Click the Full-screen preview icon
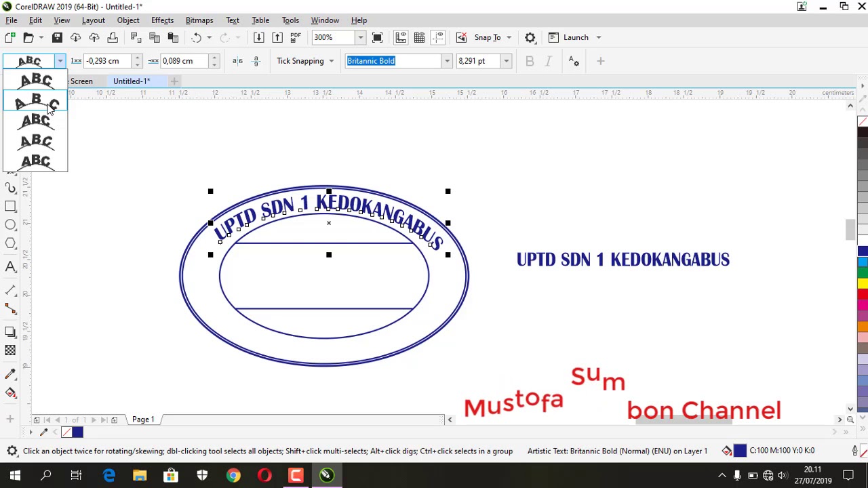Image resolution: width=868 pixels, height=488 pixels. [378, 37]
